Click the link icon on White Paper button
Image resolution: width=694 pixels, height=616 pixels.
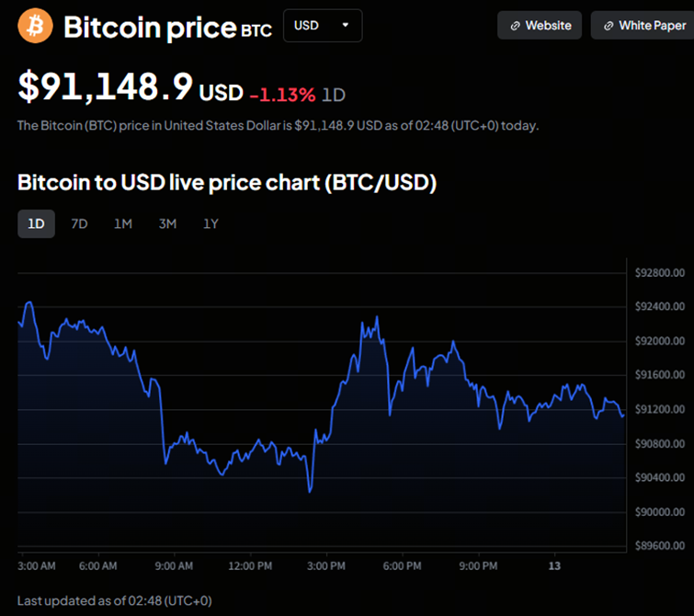pyautogui.click(x=608, y=26)
